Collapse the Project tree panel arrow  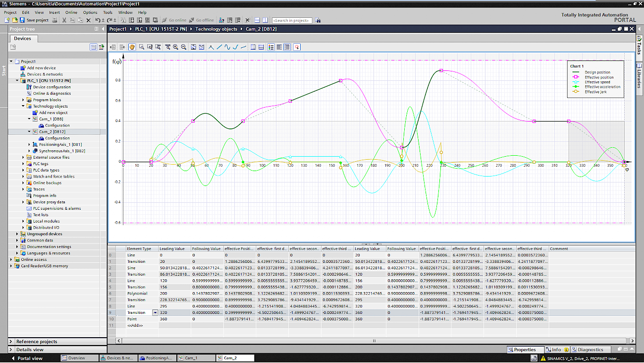pos(103,29)
